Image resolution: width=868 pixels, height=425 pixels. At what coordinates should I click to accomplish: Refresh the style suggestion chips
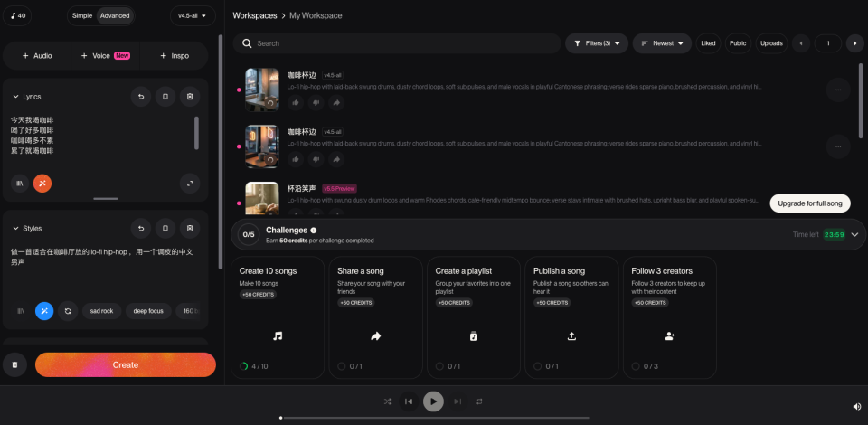tap(68, 311)
